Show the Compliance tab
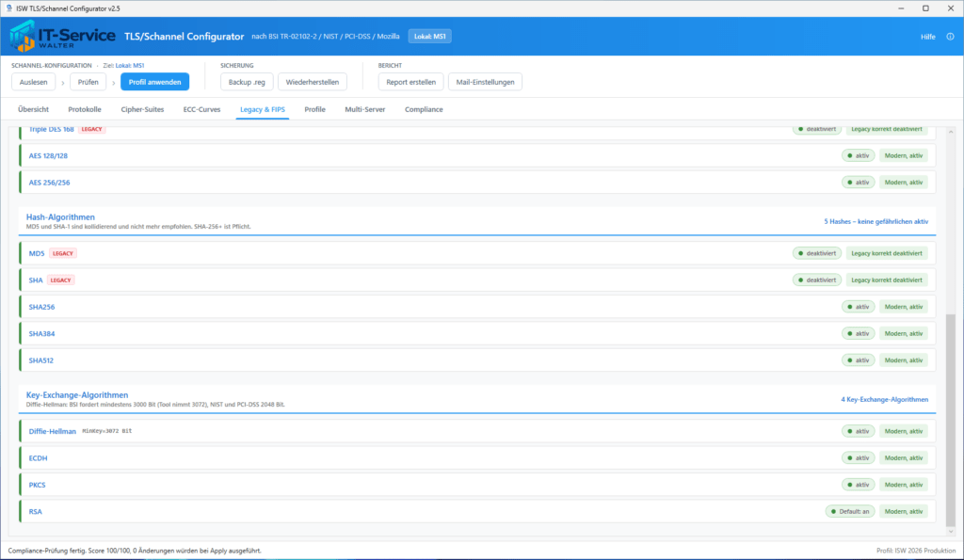This screenshot has width=964, height=560. pos(424,109)
